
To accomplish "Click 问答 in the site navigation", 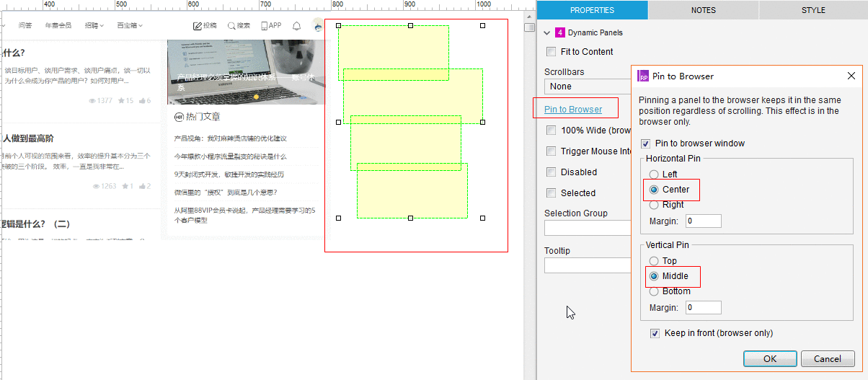I will click(25, 26).
